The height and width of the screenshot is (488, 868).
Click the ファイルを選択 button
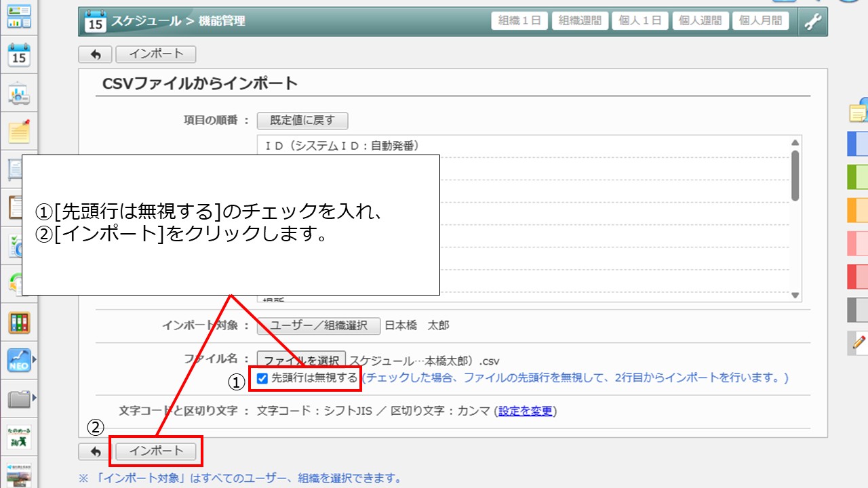coord(301,361)
